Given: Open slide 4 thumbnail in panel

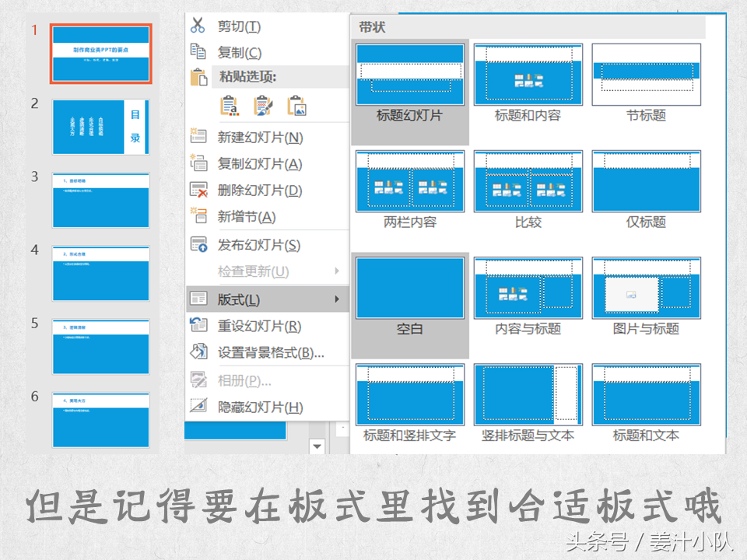Looking at the screenshot, I should coord(101,273).
